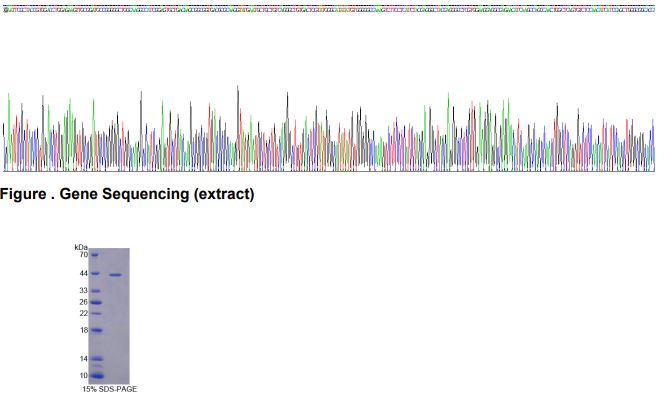Viewport: 670px width, 398px height.
Task: Select the 26 kDa ladder band in gel
Action: pyautogui.click(x=96, y=303)
